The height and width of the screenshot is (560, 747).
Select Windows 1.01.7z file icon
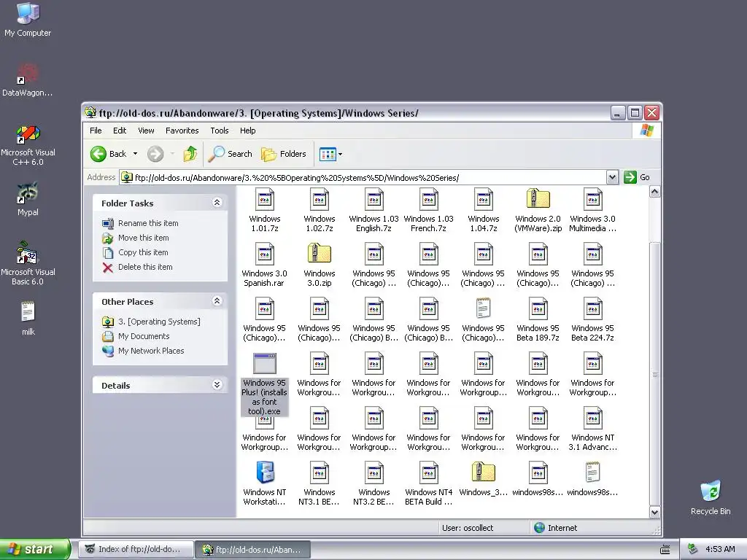click(x=264, y=200)
